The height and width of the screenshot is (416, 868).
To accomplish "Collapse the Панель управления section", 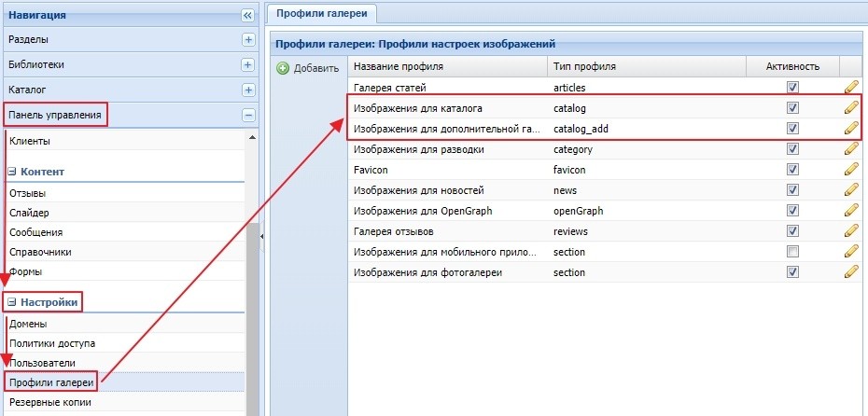I will pos(248,116).
